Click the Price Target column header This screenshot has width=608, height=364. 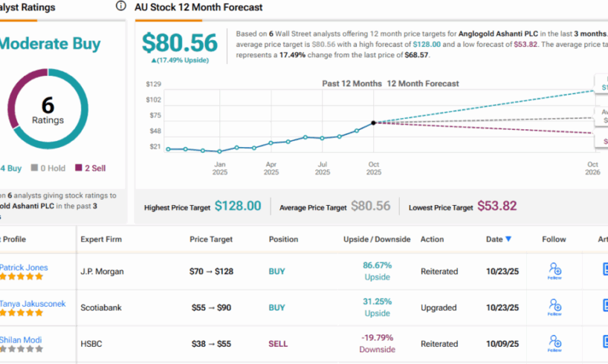(x=211, y=239)
